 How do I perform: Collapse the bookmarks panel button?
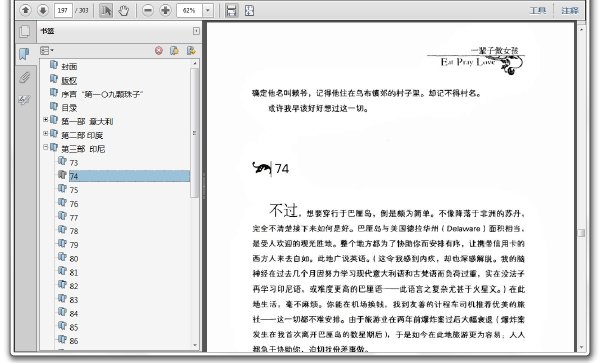tap(196, 31)
